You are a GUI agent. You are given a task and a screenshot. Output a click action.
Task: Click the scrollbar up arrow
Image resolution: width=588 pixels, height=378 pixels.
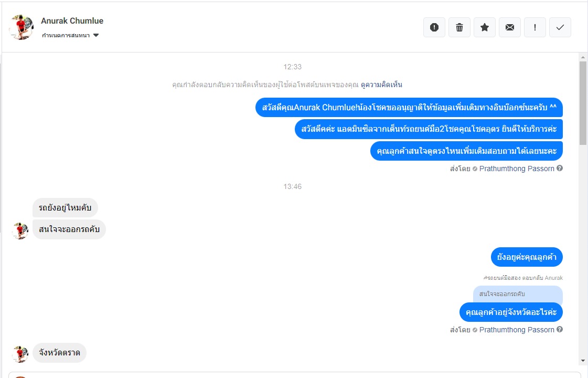tap(583, 57)
